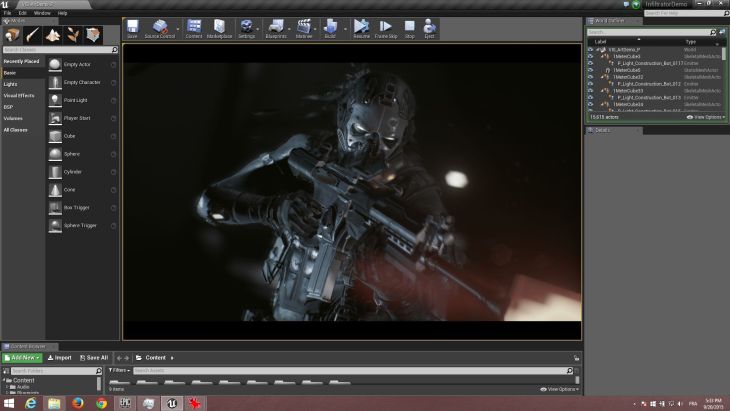Viewport: 730px width, 411px height.
Task: Toggle visibility of 1MeterCube33 row
Action: tap(591, 91)
